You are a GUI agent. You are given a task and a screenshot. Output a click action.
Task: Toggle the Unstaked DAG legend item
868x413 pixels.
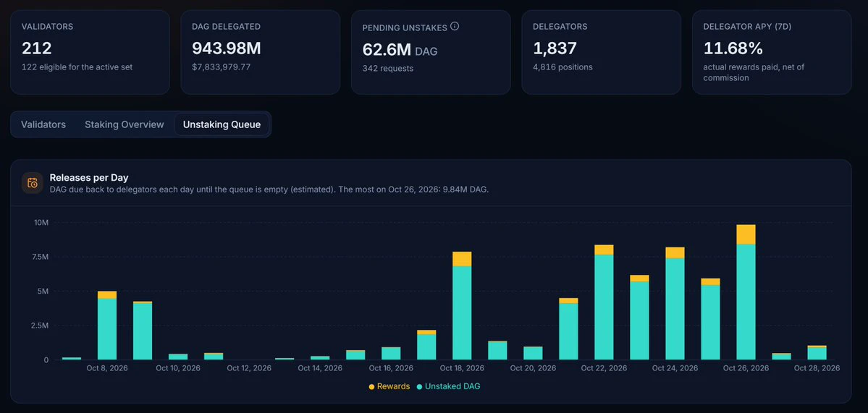[448, 386]
